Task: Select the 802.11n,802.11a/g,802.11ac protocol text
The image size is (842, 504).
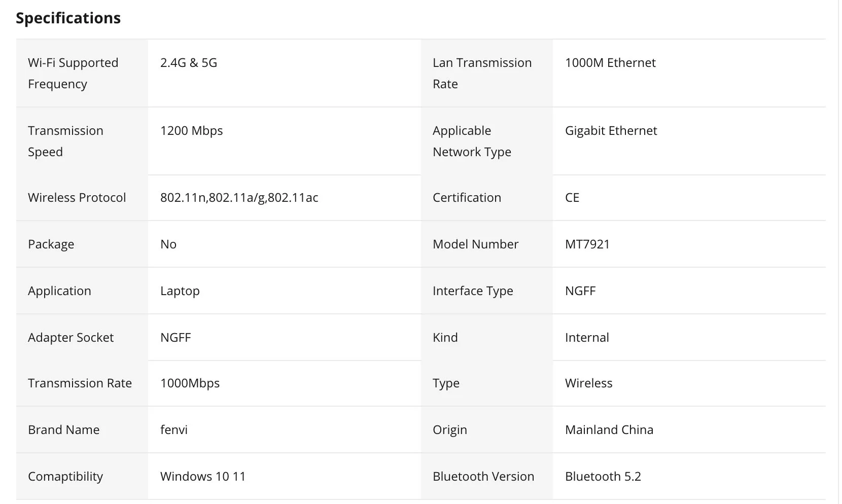Action: coord(239,198)
